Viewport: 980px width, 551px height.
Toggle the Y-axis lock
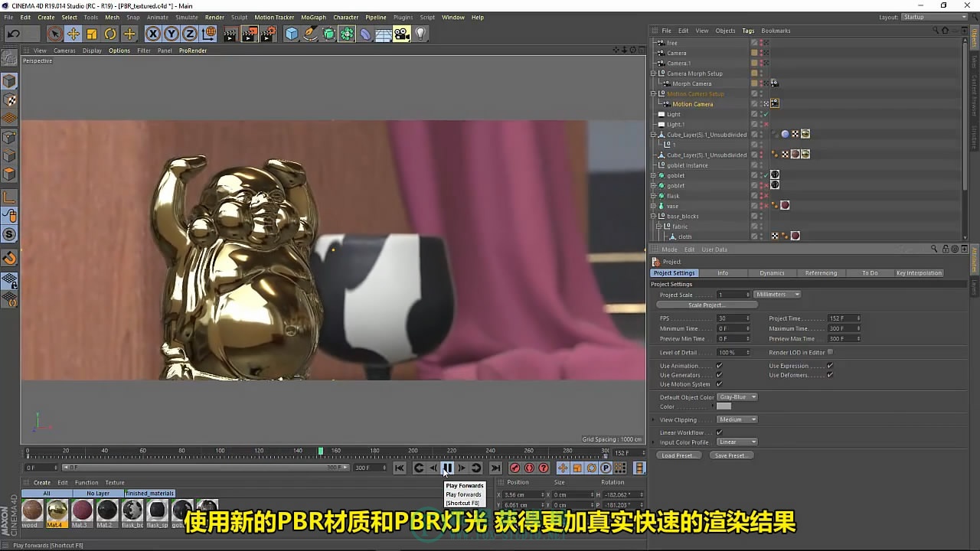[x=171, y=34]
